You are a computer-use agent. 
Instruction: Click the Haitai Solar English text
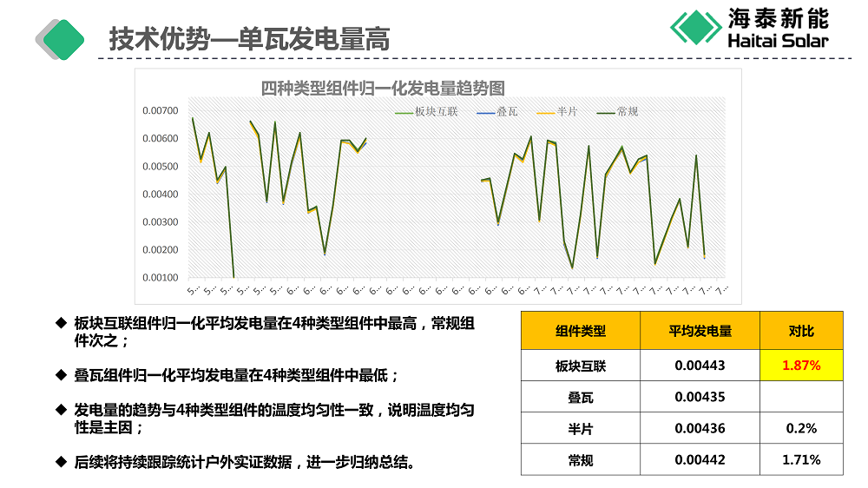776,41
